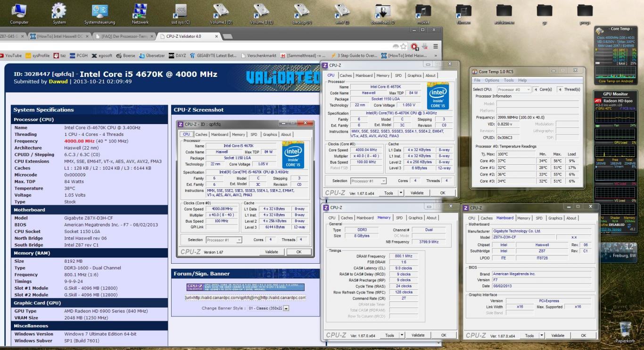Open the win7 (I) drive icon
Viewport: 644px width, 350px height.
tap(342, 13)
